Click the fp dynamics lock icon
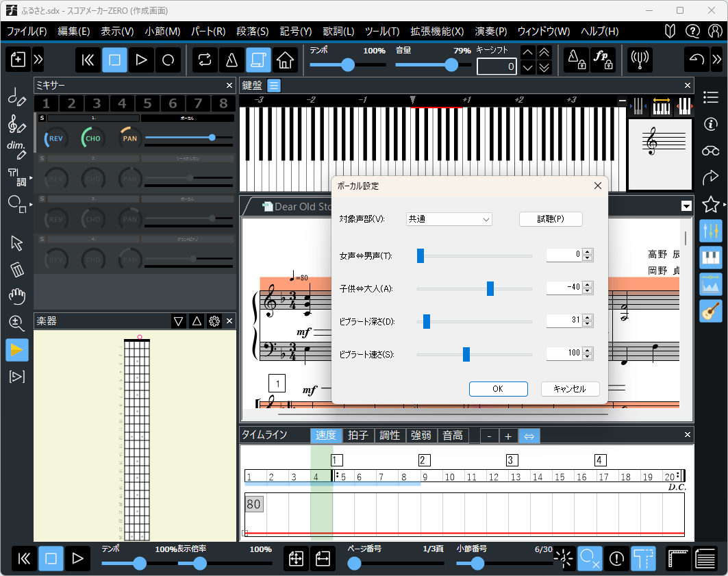This screenshot has height=576, width=728. 603,60
